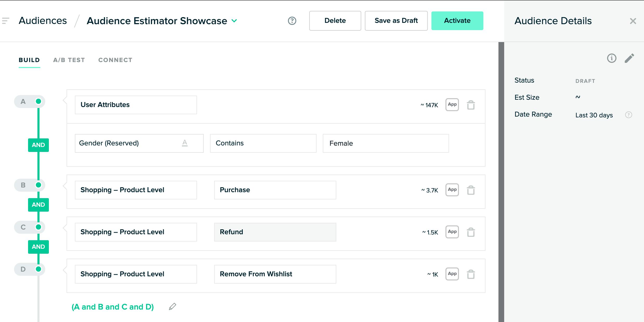This screenshot has height=322, width=644.
Task: Open the audience name dropdown chevron
Action: (234, 21)
